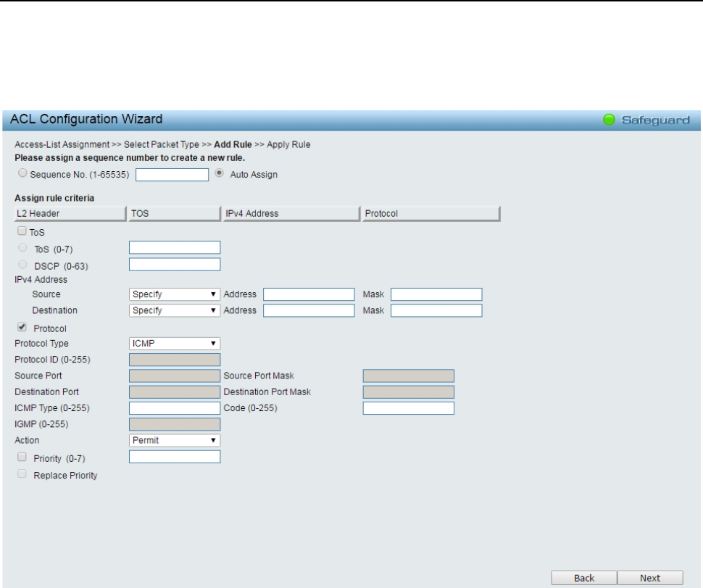Select the DSCP (0-63) radio button
The width and height of the screenshot is (703, 588).
[x=22, y=265]
